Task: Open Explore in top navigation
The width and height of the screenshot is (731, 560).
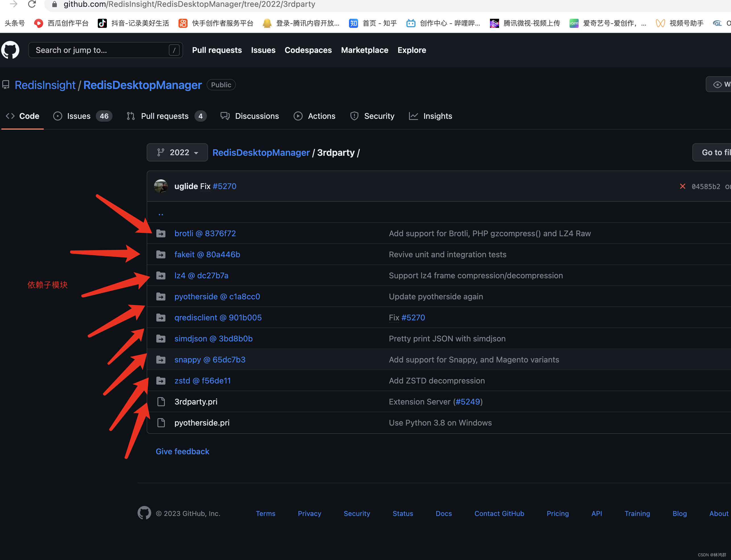Action: click(412, 50)
